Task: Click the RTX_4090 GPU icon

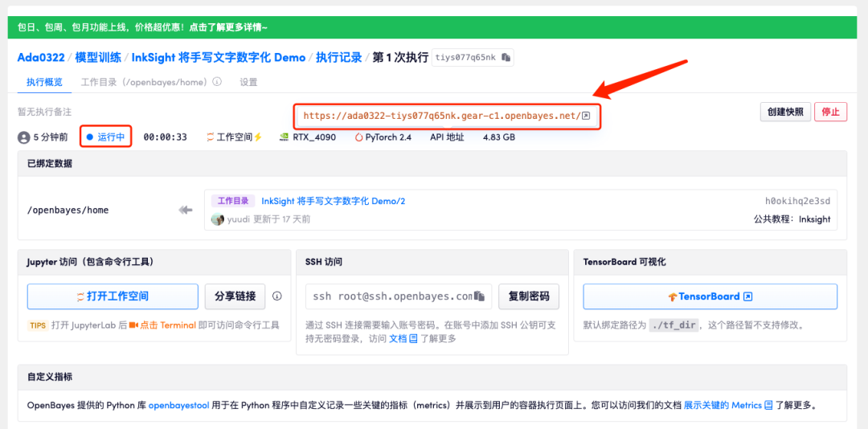Action: click(x=284, y=137)
